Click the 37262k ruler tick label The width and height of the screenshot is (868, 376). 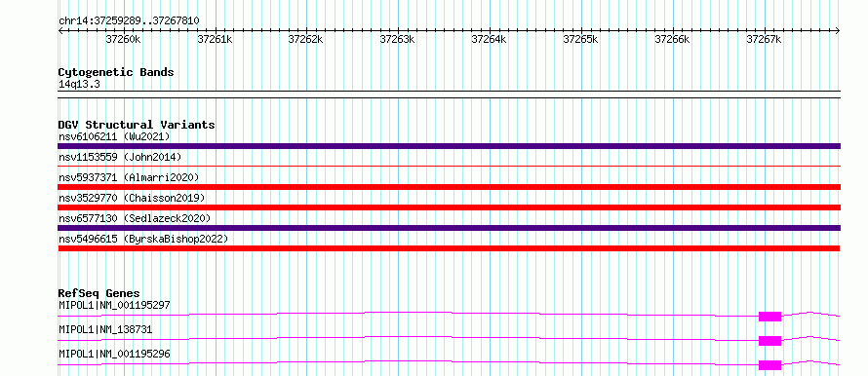pyautogui.click(x=306, y=39)
